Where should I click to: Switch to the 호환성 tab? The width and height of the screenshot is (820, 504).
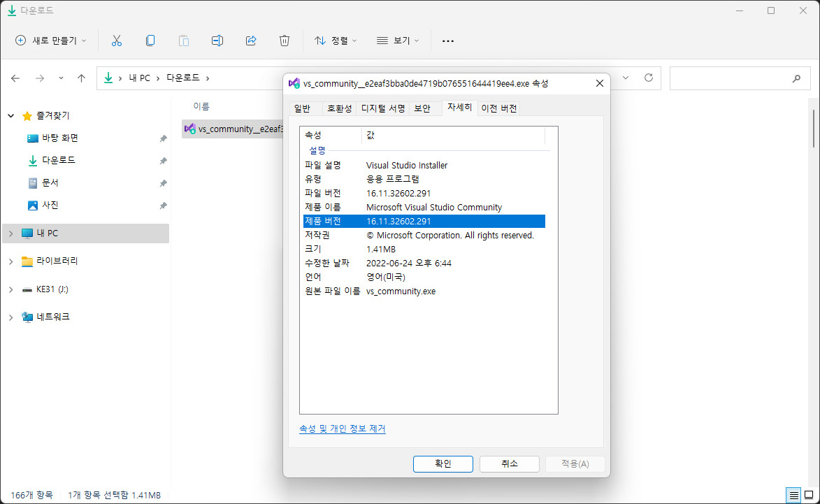(x=340, y=108)
